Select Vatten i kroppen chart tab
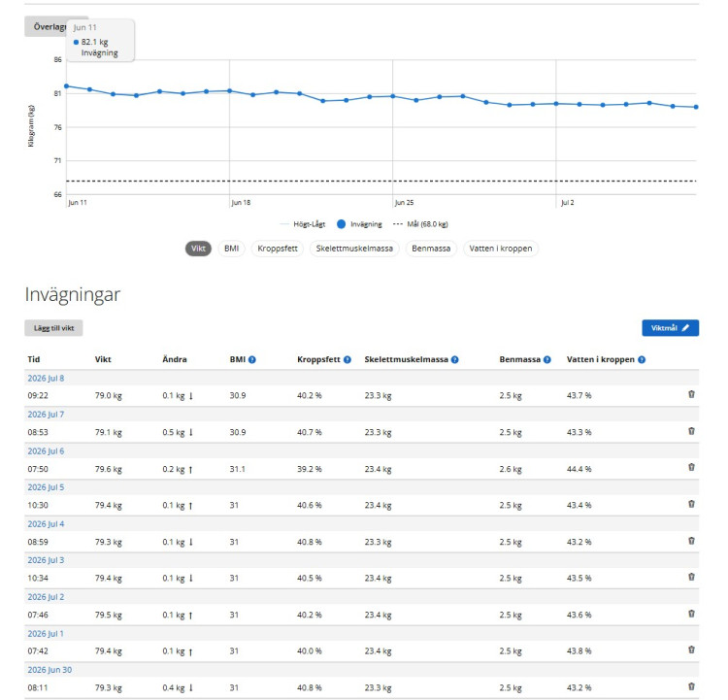Image resolution: width=728 pixels, height=700 pixels. (501, 249)
